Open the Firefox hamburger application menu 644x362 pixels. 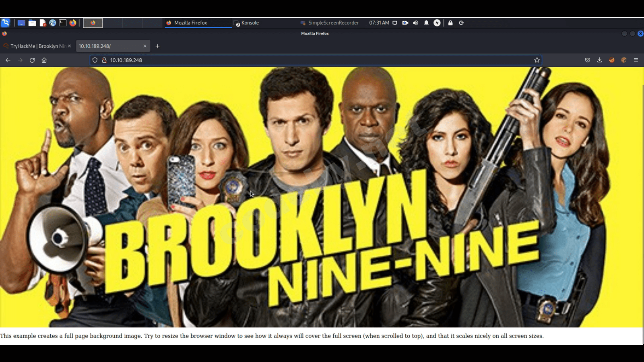pos(636,60)
